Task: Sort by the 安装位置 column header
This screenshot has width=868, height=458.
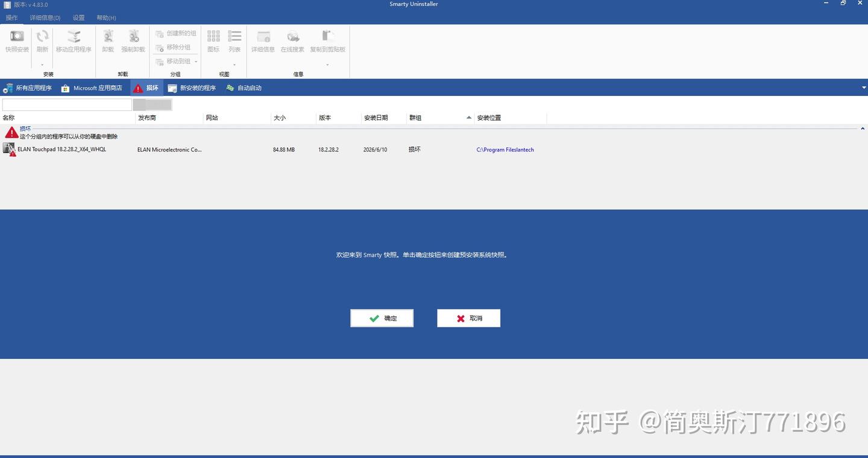Action: pos(511,118)
